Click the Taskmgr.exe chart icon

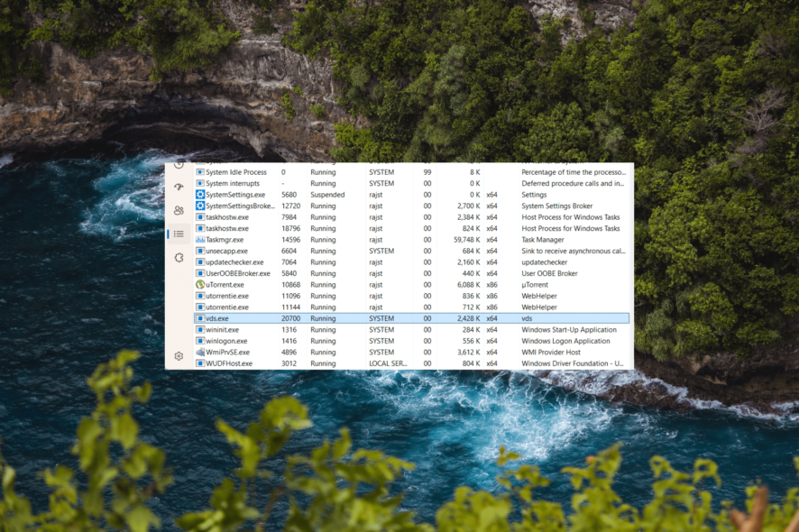pyautogui.click(x=200, y=240)
